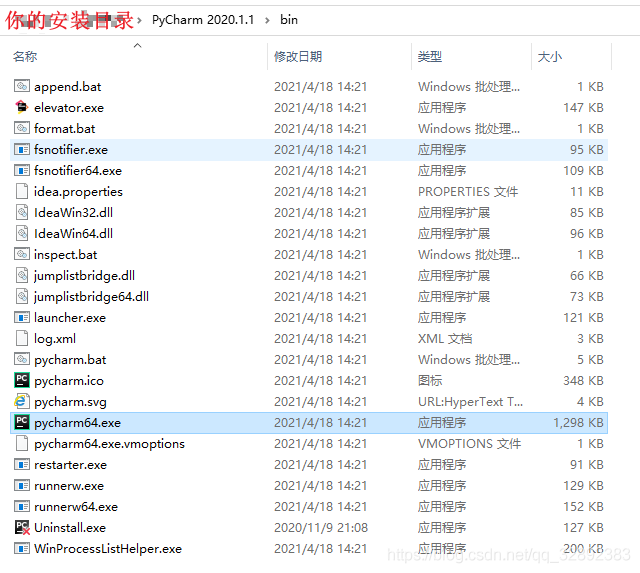Select the file name WinProcessListHelper.exe
The width and height of the screenshot is (640, 573).
[108, 549]
